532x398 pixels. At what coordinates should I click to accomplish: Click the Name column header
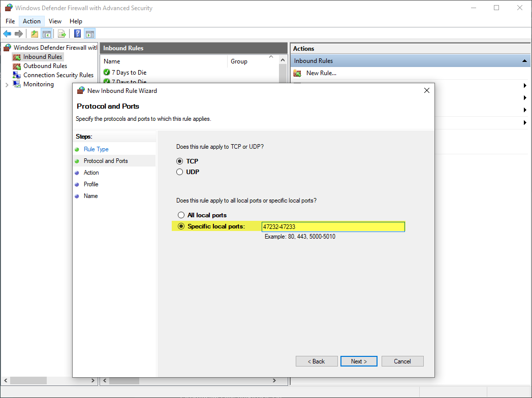(164, 61)
